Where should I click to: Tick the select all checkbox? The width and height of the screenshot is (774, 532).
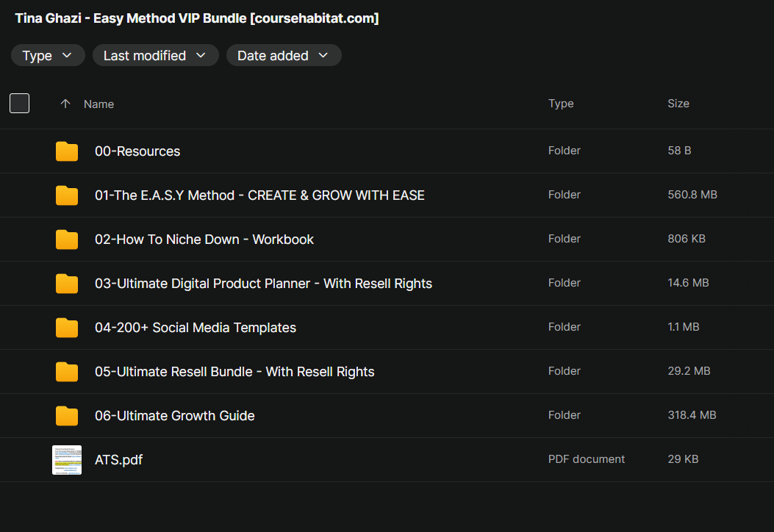point(20,104)
